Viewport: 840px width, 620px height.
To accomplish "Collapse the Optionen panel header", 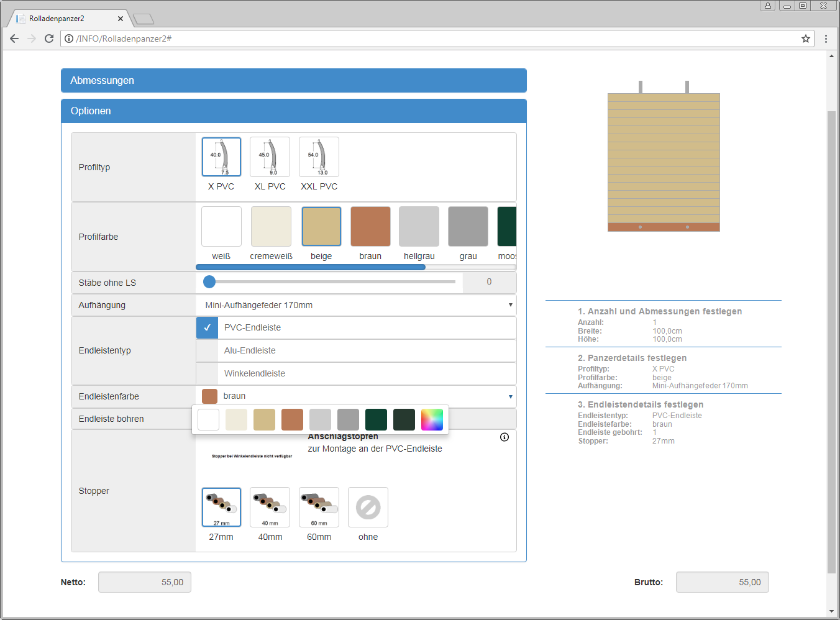I will [293, 111].
